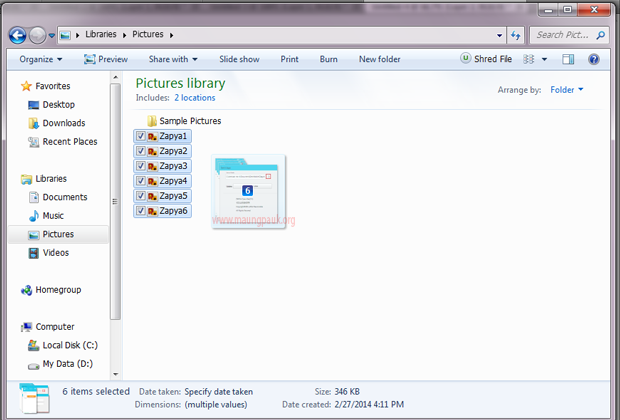Viewport: 620px width, 420px height.
Task: Click the Shred File button
Action: (486, 59)
